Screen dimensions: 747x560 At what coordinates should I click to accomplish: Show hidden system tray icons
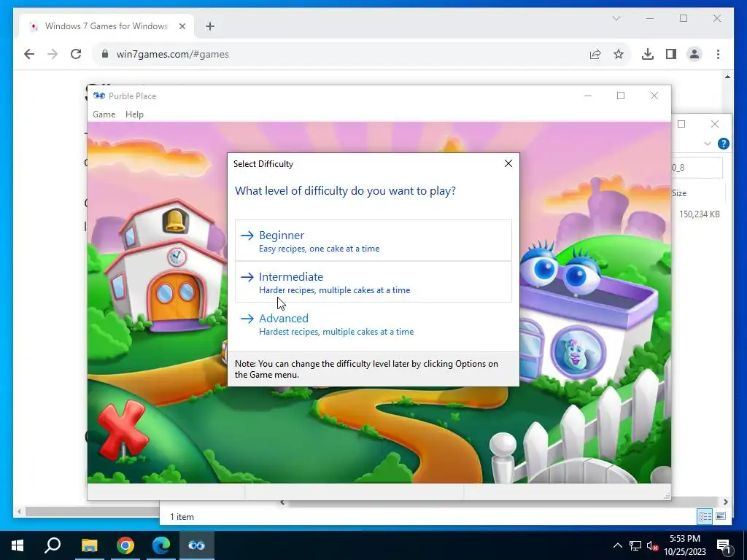coord(617,545)
